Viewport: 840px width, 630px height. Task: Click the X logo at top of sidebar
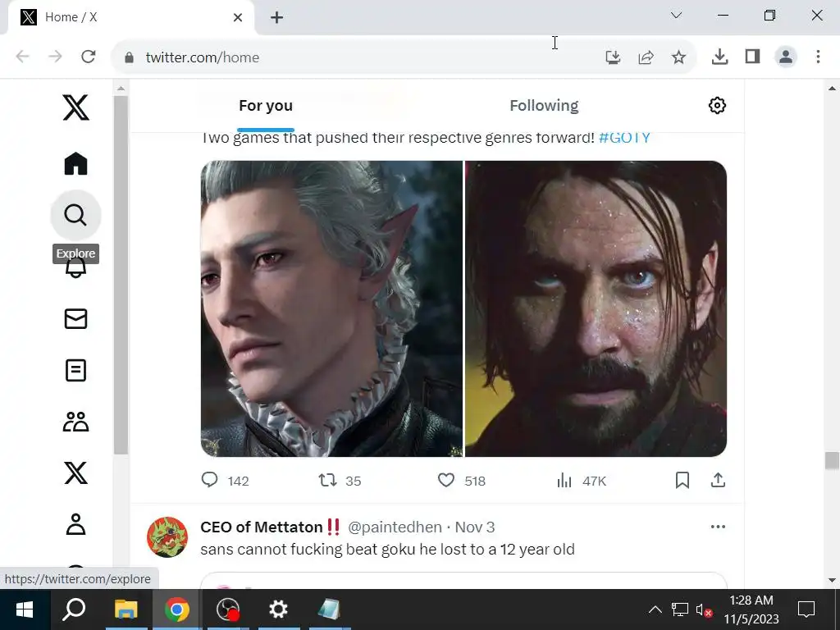[x=75, y=107]
